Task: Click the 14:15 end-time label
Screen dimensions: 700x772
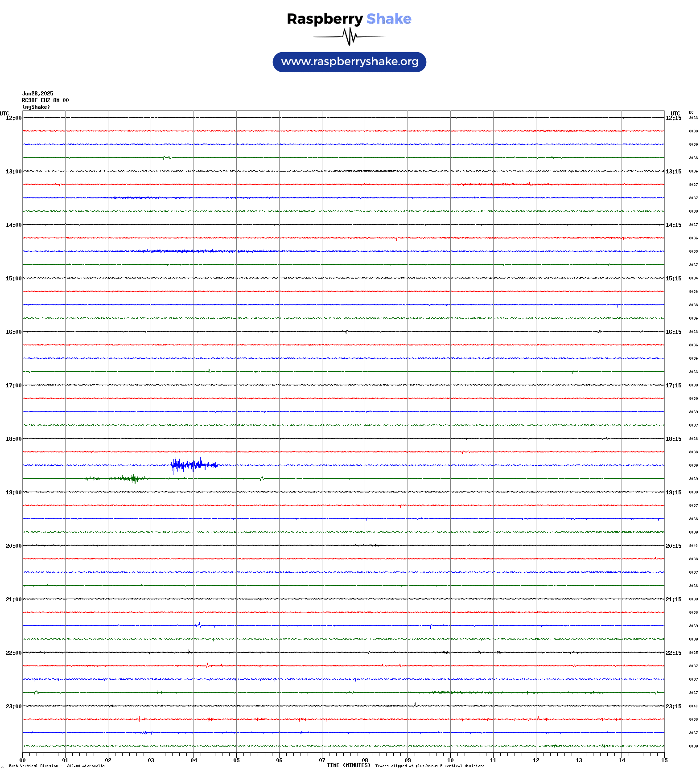Action: [674, 225]
